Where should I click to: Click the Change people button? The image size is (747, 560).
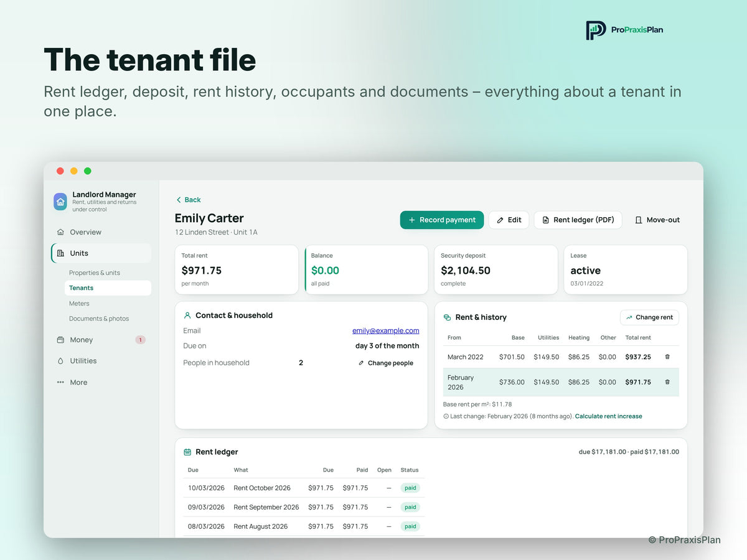386,363
